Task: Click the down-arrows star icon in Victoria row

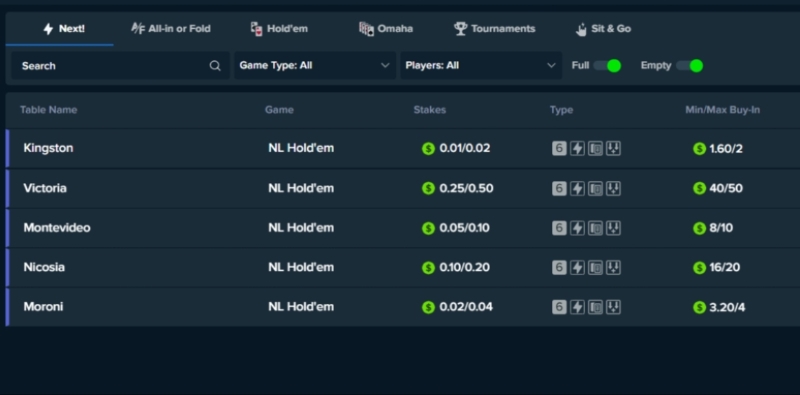Action: tap(613, 188)
